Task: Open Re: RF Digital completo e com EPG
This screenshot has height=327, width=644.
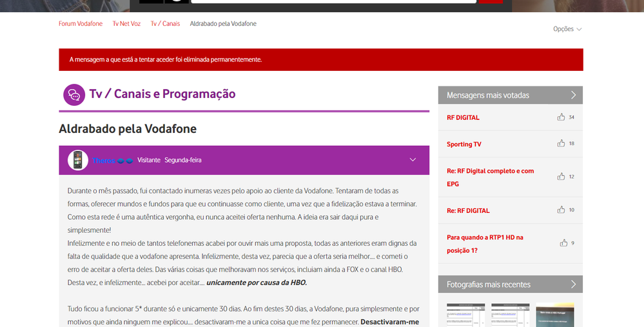Action: (x=491, y=177)
